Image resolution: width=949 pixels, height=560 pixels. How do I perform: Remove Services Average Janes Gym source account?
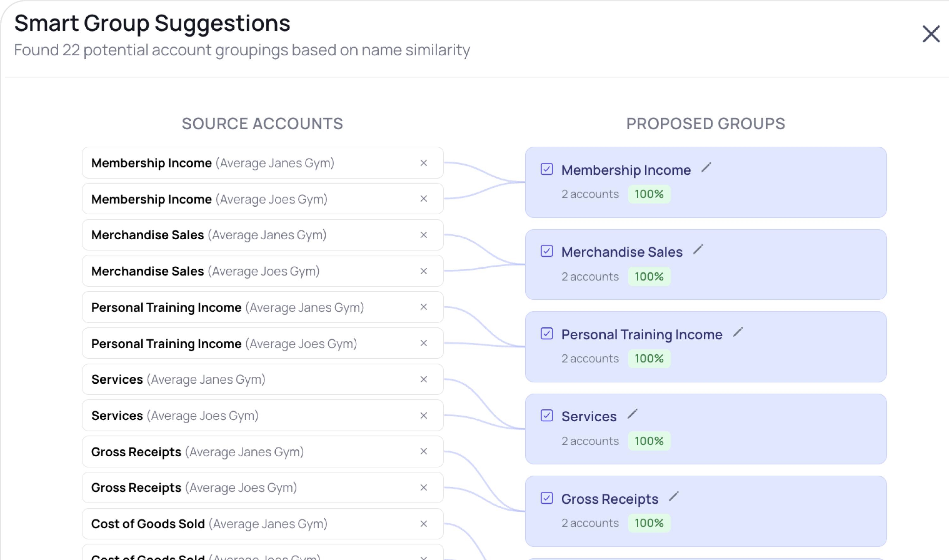424,379
